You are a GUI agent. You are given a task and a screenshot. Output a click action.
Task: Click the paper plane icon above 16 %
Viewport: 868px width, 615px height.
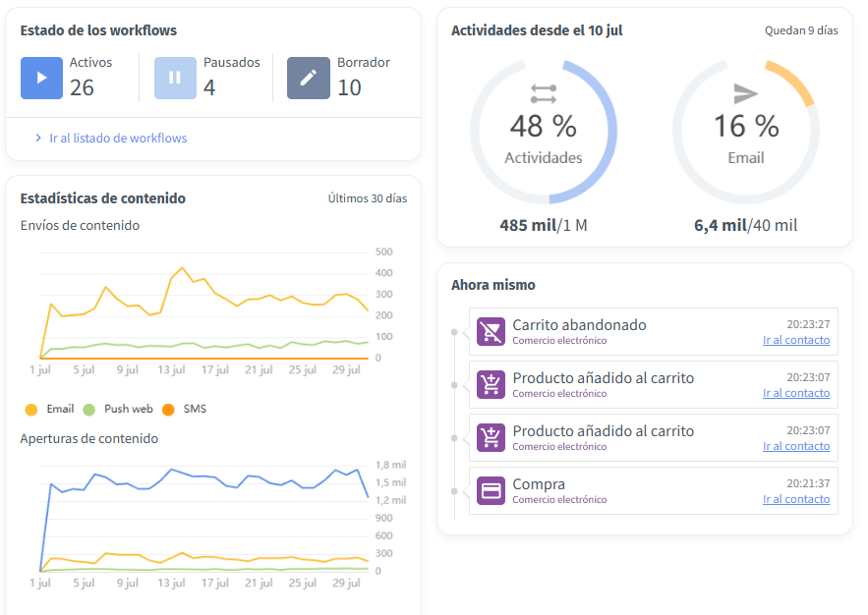pyautogui.click(x=746, y=93)
